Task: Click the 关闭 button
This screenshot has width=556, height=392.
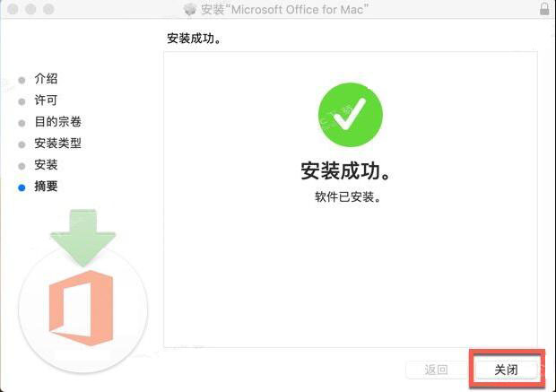Action: coord(507,370)
